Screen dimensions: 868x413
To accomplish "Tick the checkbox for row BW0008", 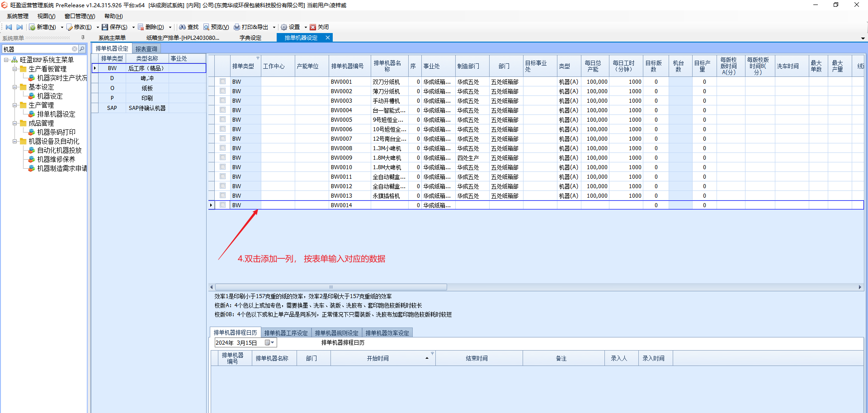I will point(222,148).
